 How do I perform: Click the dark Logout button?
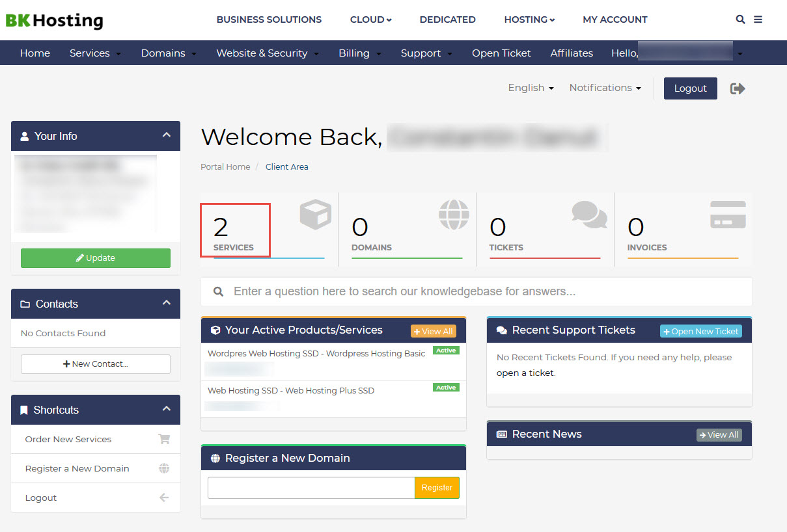point(691,88)
